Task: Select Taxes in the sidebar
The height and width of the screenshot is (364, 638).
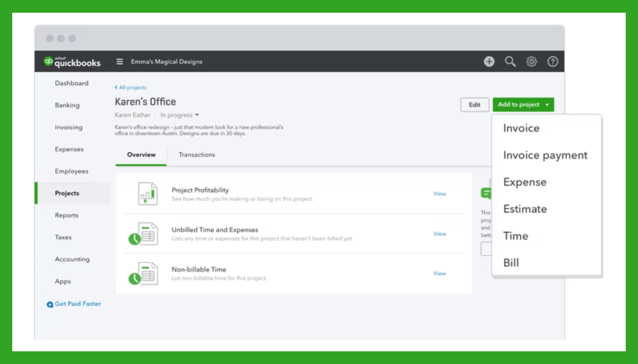Action: tap(63, 237)
